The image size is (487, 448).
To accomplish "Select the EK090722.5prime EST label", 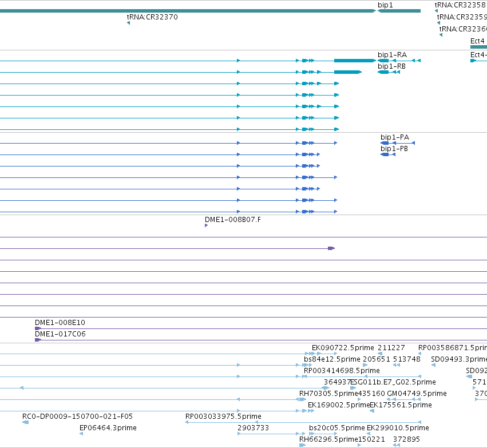I will click(343, 348).
